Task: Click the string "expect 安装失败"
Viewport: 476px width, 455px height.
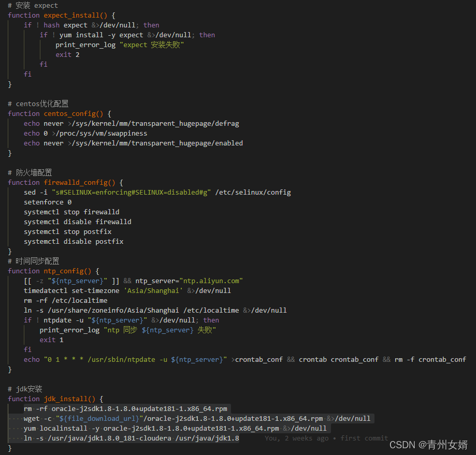Action: pos(152,45)
